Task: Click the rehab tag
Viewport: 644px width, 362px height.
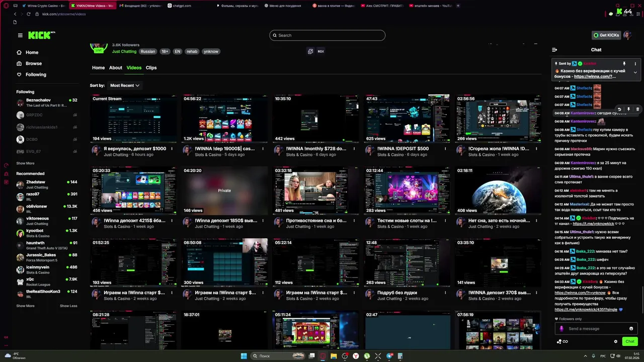Action: [x=192, y=51]
